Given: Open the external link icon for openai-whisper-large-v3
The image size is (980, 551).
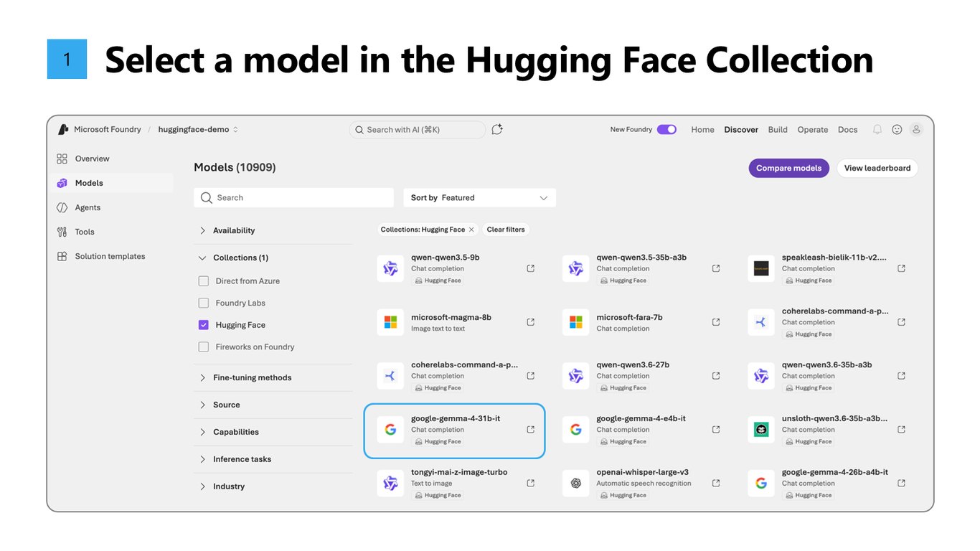Looking at the screenshot, I should (x=716, y=484).
